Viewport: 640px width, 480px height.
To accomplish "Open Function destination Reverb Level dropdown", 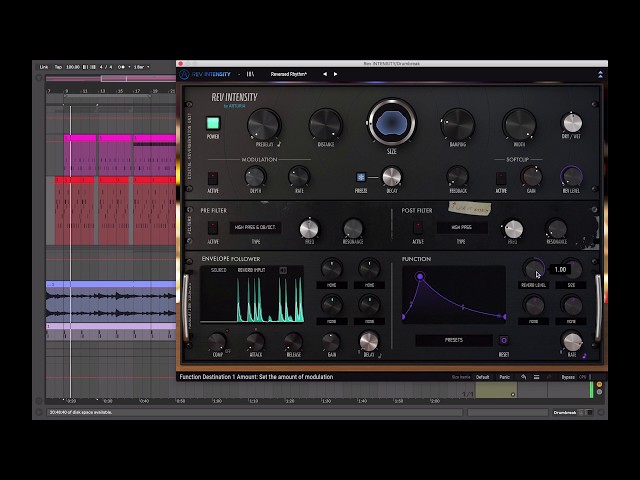I will (x=534, y=285).
